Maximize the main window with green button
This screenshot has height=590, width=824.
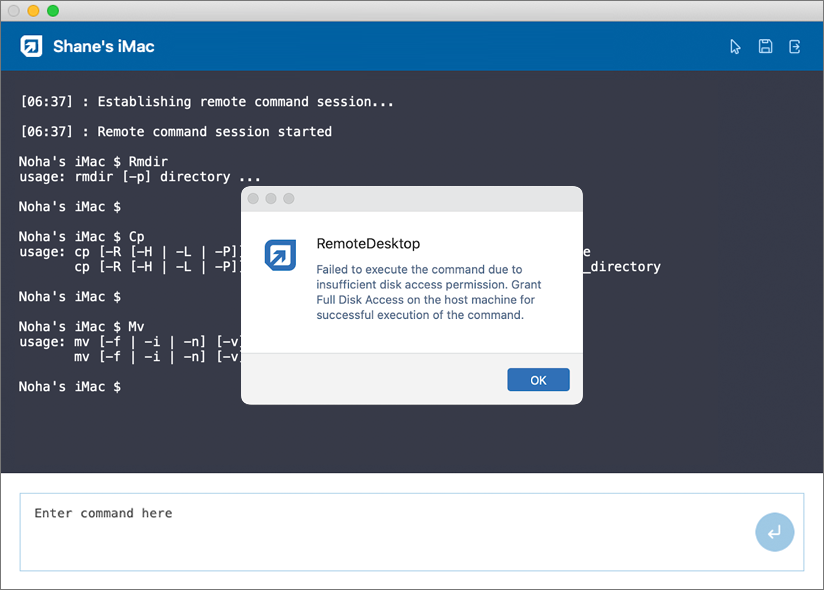click(53, 10)
